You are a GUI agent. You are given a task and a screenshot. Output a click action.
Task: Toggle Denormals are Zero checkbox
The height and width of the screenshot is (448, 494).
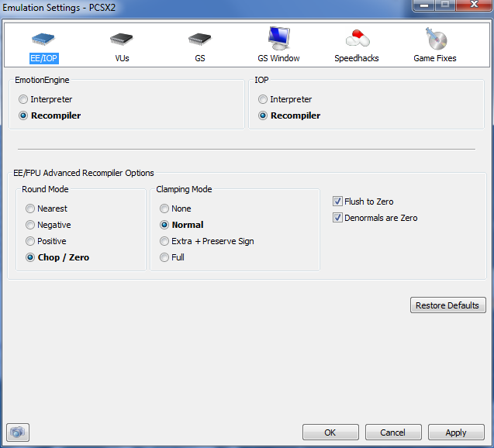coord(337,218)
